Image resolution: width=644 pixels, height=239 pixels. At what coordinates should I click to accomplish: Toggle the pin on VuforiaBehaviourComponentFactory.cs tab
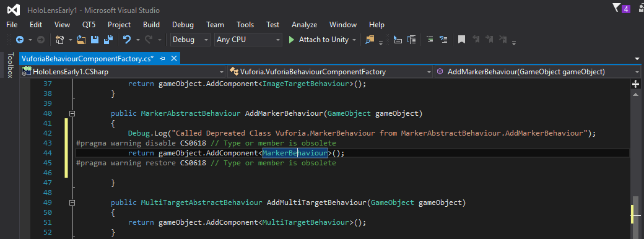point(163,59)
